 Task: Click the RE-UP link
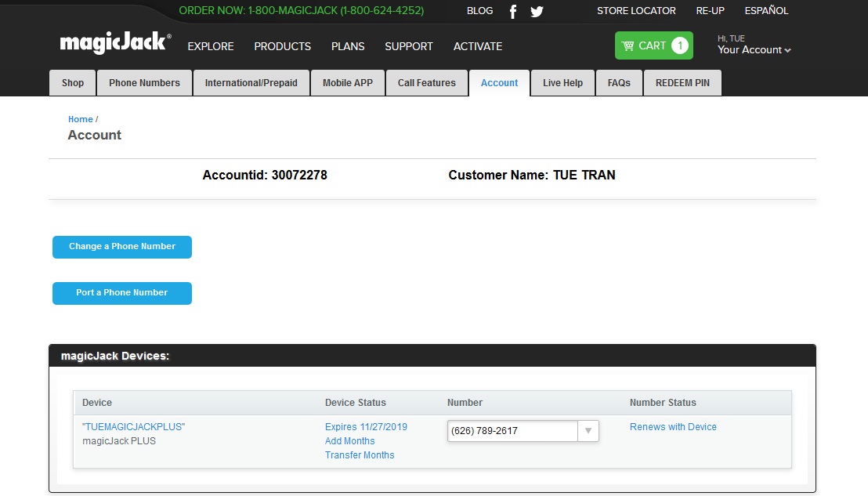(711, 11)
